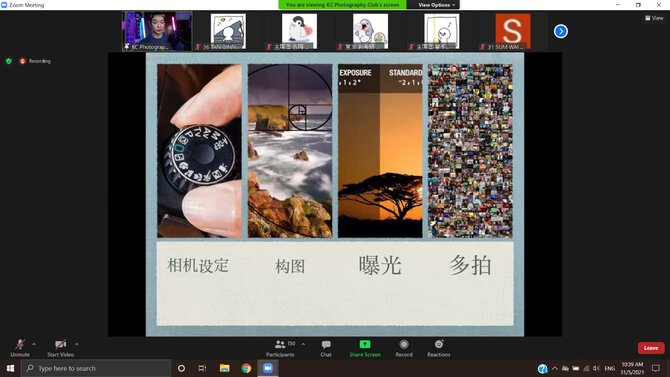Select the orange S participant tile

513,31
